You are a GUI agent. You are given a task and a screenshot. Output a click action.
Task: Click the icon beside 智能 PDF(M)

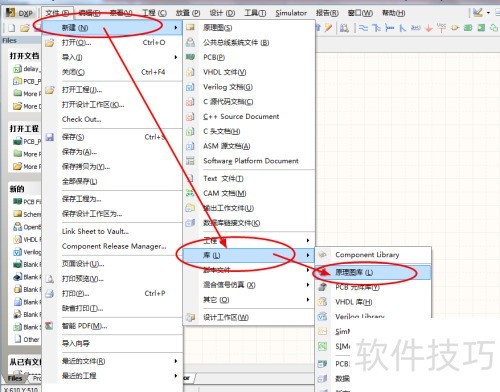pos(49,326)
